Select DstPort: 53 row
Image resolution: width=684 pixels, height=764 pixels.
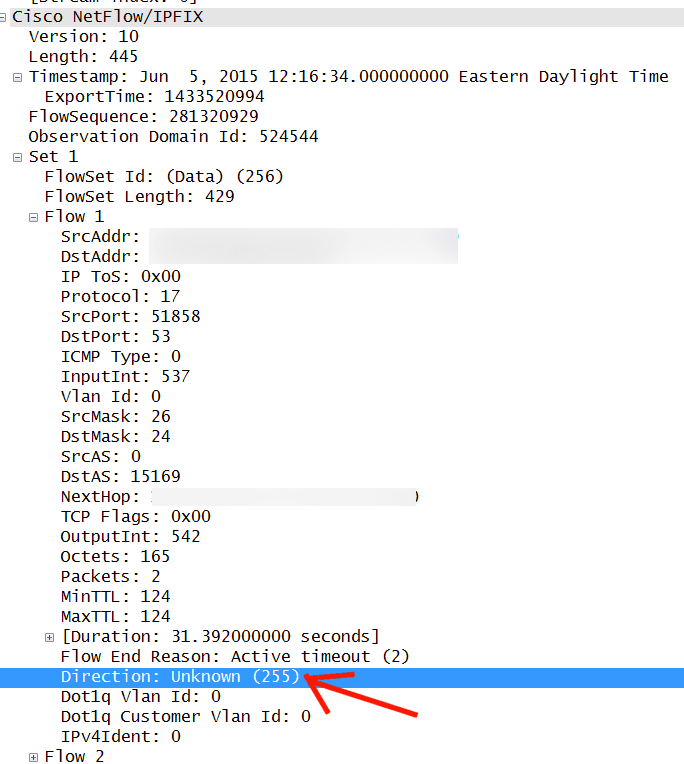115,337
